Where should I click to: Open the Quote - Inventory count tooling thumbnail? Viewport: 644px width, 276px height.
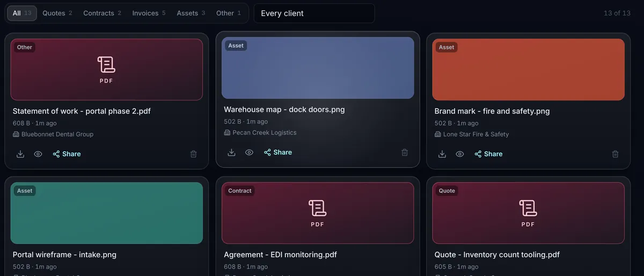(528, 213)
